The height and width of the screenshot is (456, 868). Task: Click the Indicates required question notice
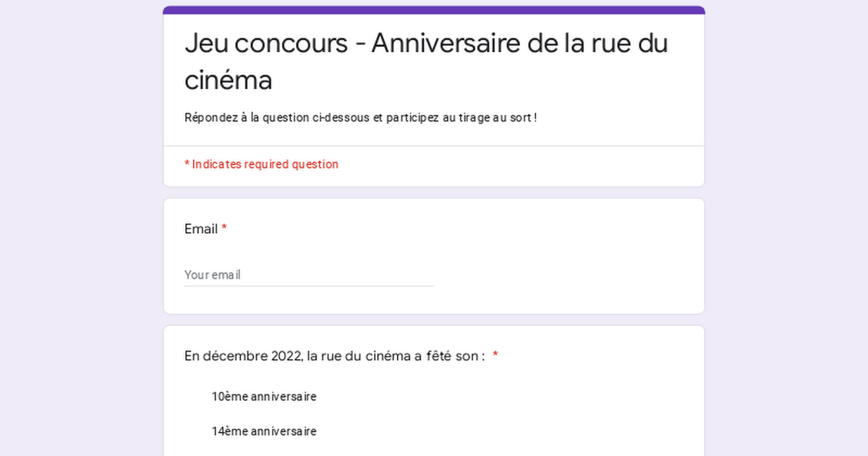point(261,164)
